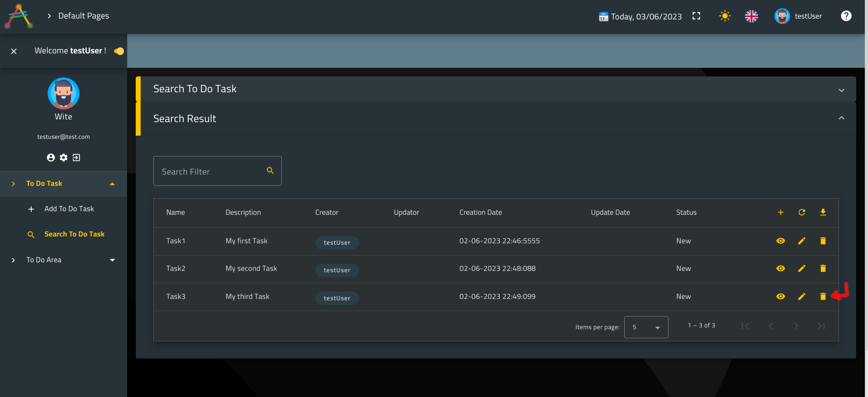This screenshot has width=868, height=397.
Task: Click the logout icon in sidebar profile
Action: click(76, 157)
